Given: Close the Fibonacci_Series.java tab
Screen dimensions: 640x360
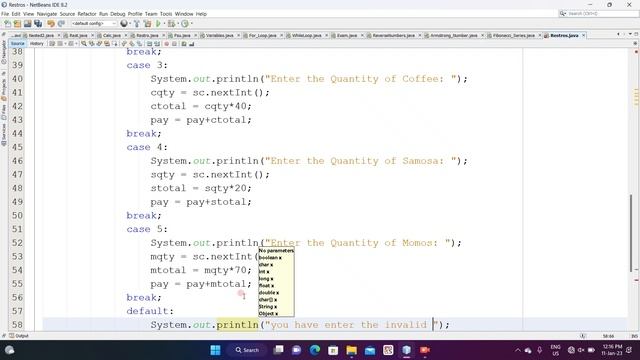Looking at the screenshot, I should coord(540,36).
